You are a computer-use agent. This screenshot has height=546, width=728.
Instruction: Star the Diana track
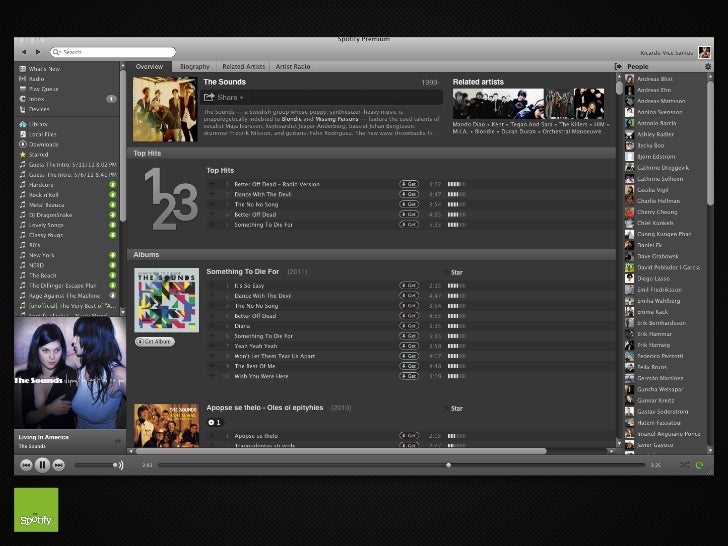[212, 326]
